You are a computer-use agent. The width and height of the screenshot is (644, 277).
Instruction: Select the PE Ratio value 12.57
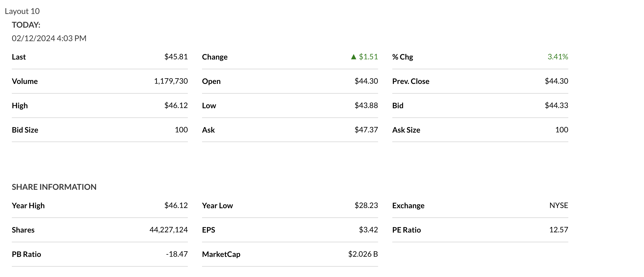tap(559, 229)
